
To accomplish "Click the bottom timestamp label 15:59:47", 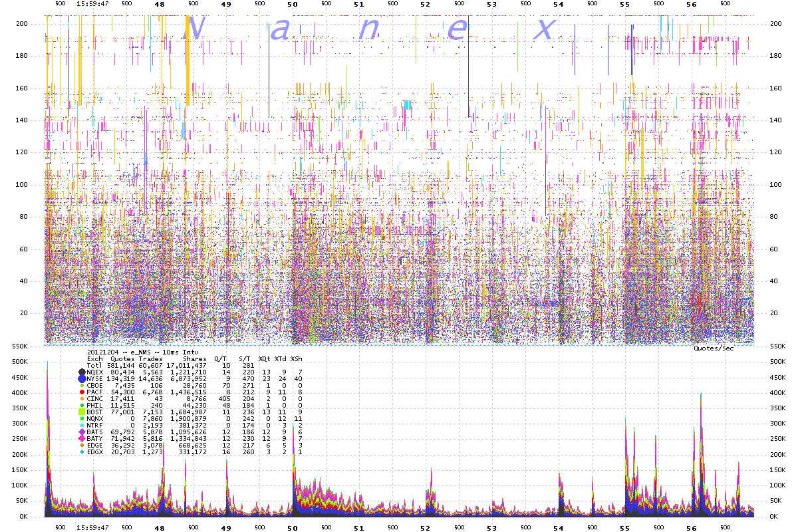I will (92, 527).
